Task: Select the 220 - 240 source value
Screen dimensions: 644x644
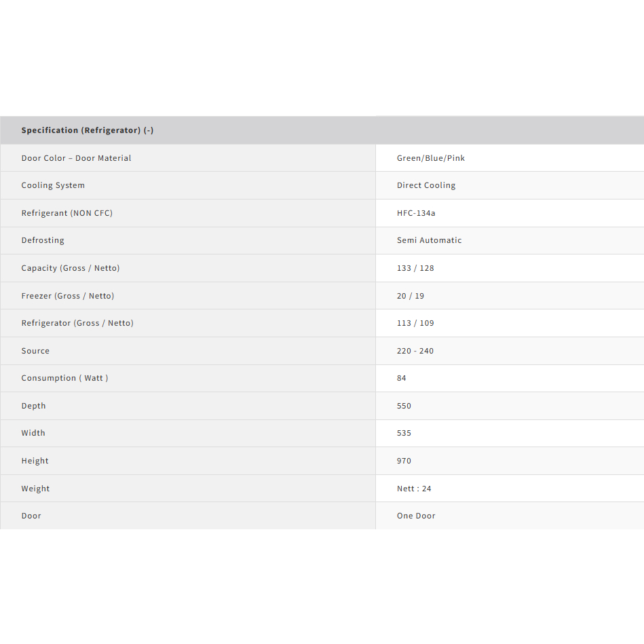Action: tap(415, 351)
